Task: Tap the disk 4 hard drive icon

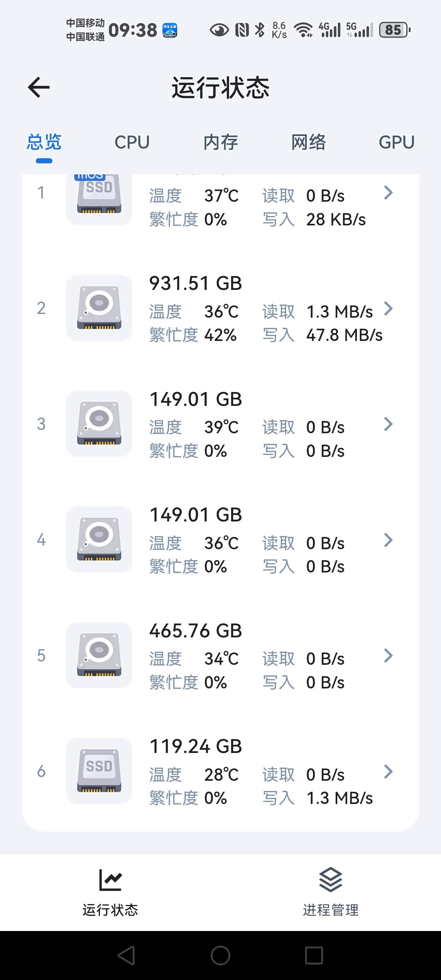Action: (x=99, y=539)
